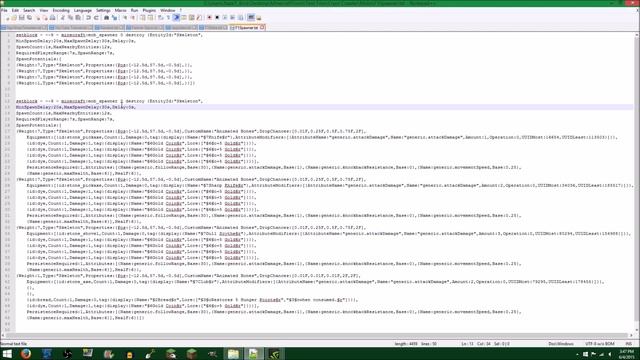Toggle the Word Wrap toolbar button
This screenshot has height=360, width=640.
pyautogui.click(x=160, y=18)
